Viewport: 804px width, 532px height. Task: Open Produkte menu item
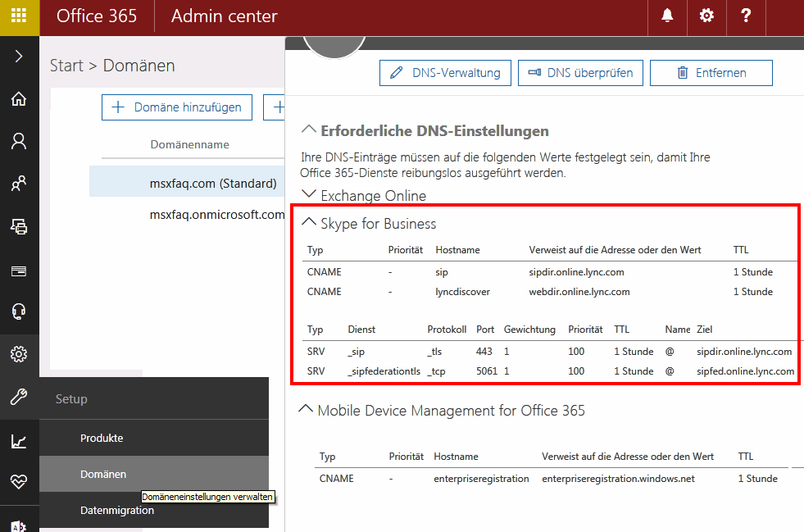[154, 438]
